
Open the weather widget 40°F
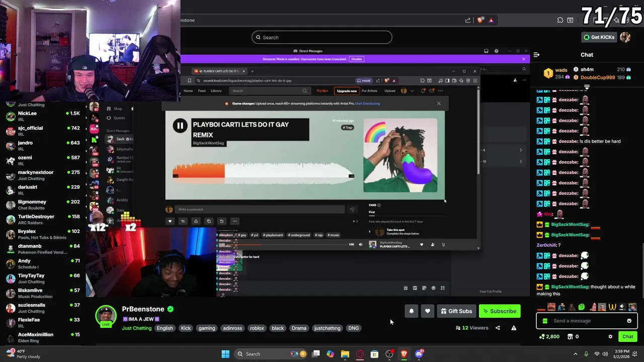pyautogui.click(x=24, y=354)
